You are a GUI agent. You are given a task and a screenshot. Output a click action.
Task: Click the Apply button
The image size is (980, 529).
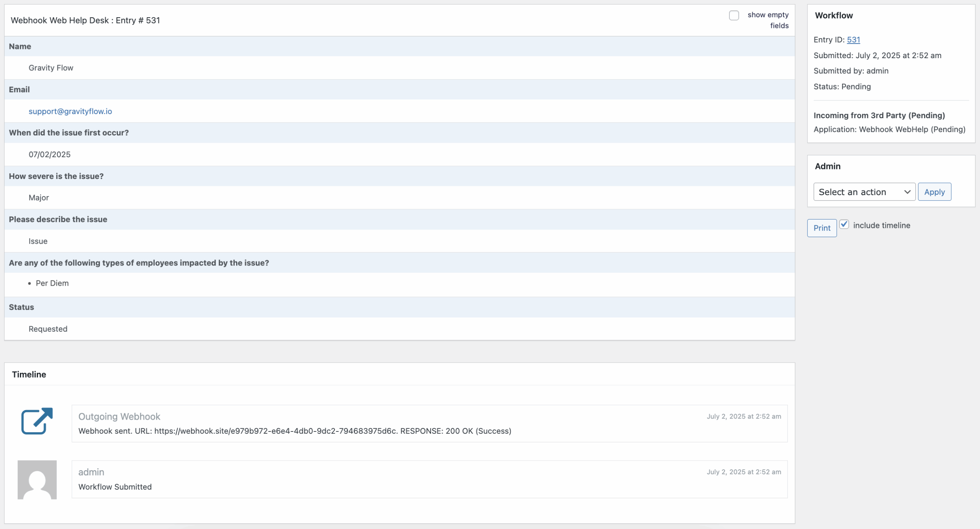point(934,192)
